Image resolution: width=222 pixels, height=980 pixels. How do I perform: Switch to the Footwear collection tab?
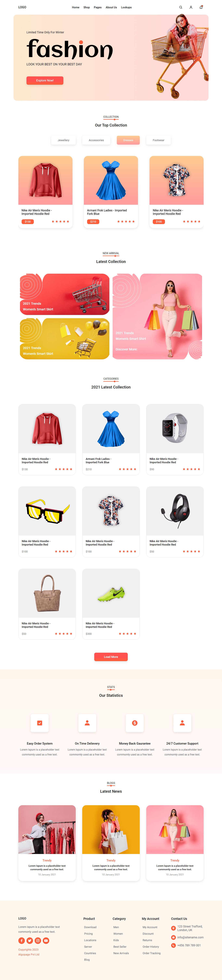(158, 140)
